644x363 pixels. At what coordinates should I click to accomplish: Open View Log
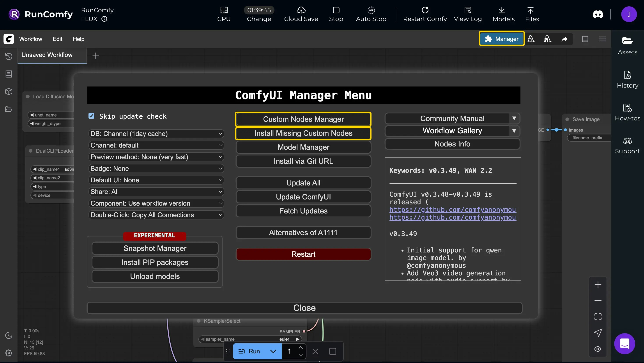pyautogui.click(x=467, y=14)
